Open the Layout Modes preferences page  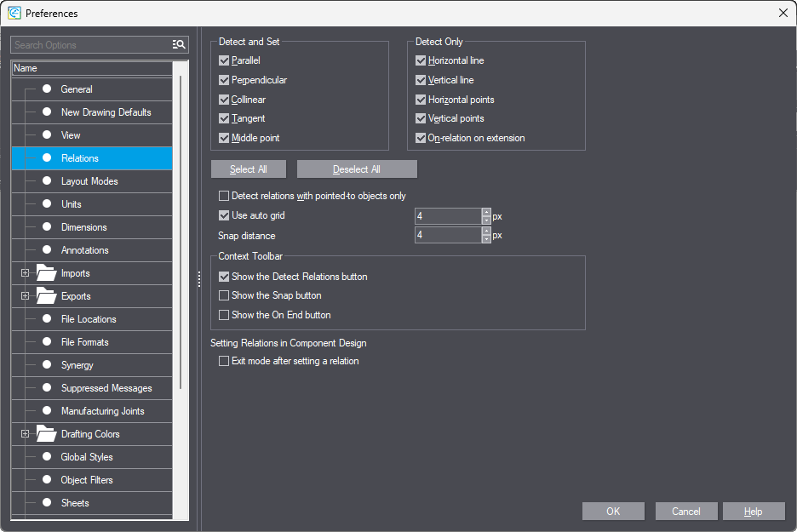[x=89, y=181]
